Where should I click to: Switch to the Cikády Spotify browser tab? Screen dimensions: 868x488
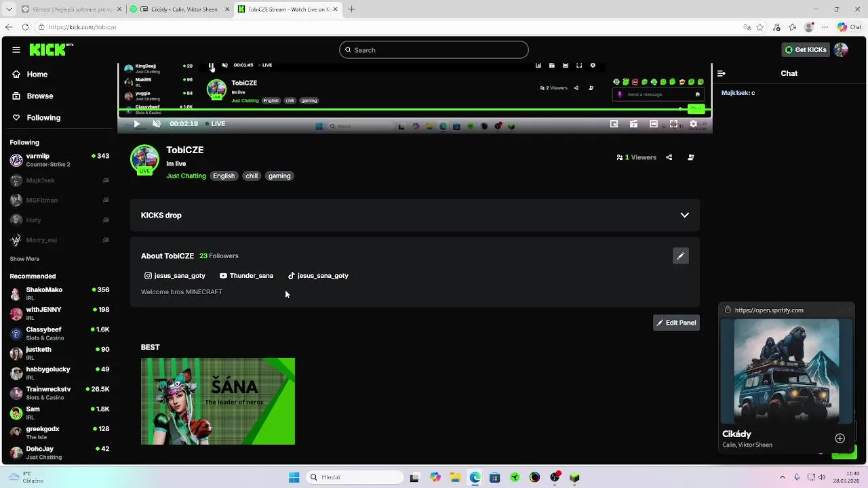coord(180,9)
